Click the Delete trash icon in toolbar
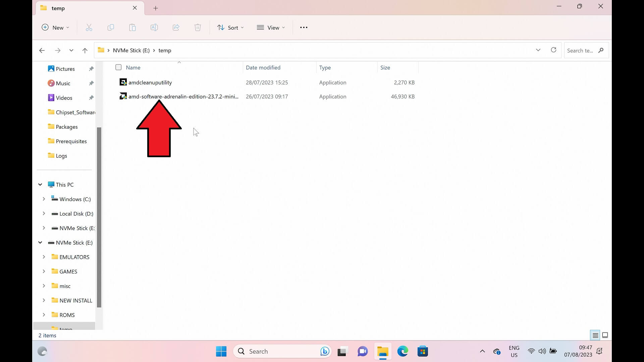The width and height of the screenshot is (644, 362). (x=198, y=27)
